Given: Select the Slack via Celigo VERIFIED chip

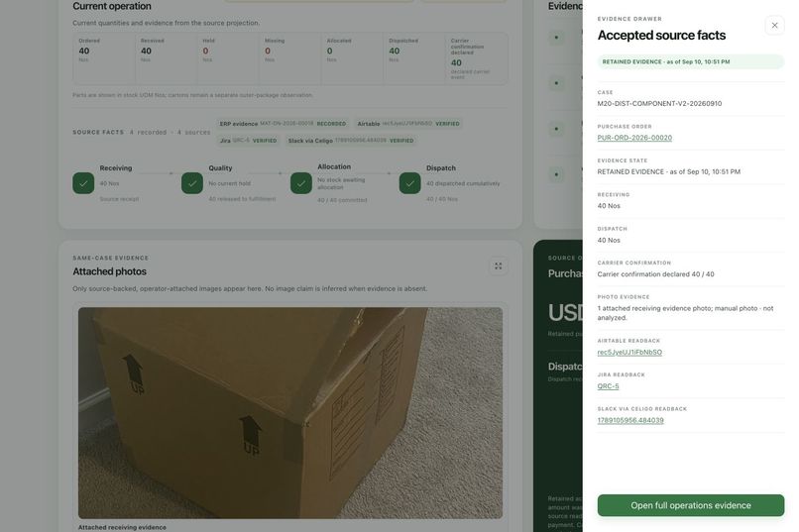Looking at the screenshot, I should point(351,141).
